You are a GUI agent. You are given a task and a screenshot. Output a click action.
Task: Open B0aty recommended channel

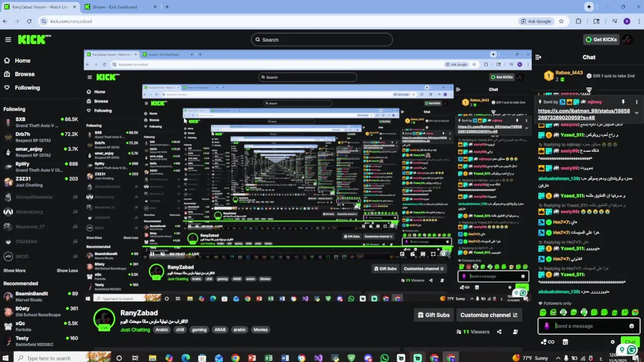pyautogui.click(x=40, y=312)
